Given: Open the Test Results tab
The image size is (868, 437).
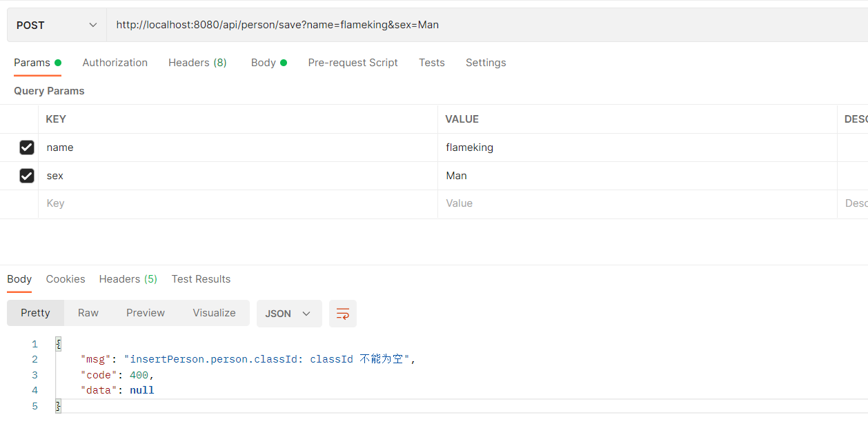Looking at the screenshot, I should coord(201,279).
